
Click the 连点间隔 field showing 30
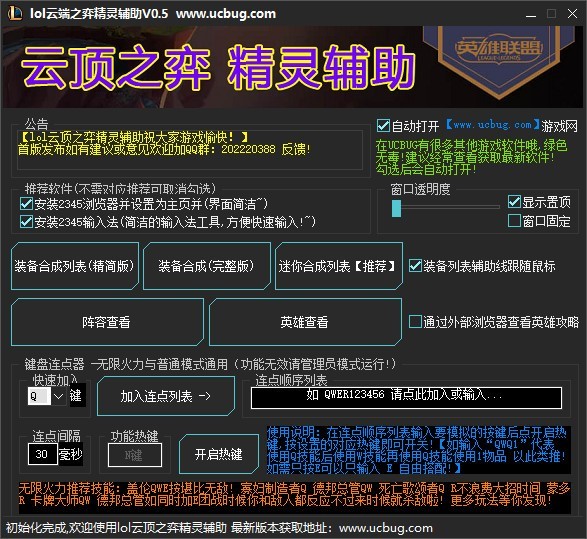click(42, 454)
